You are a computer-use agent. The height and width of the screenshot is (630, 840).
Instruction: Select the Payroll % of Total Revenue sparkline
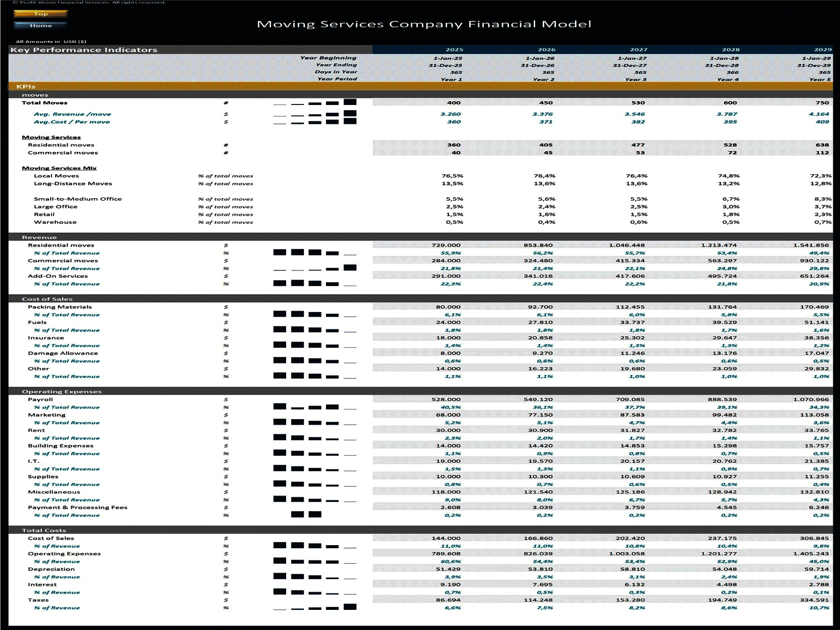tap(315, 407)
